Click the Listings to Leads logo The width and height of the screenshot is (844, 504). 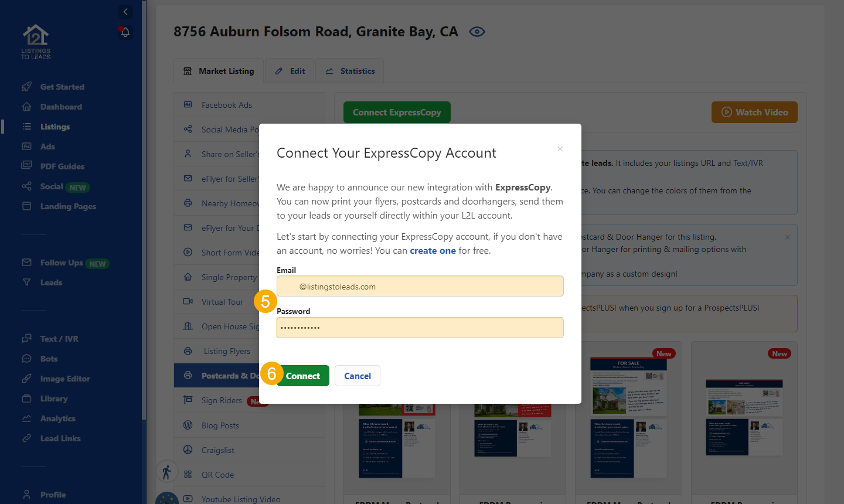click(x=36, y=42)
